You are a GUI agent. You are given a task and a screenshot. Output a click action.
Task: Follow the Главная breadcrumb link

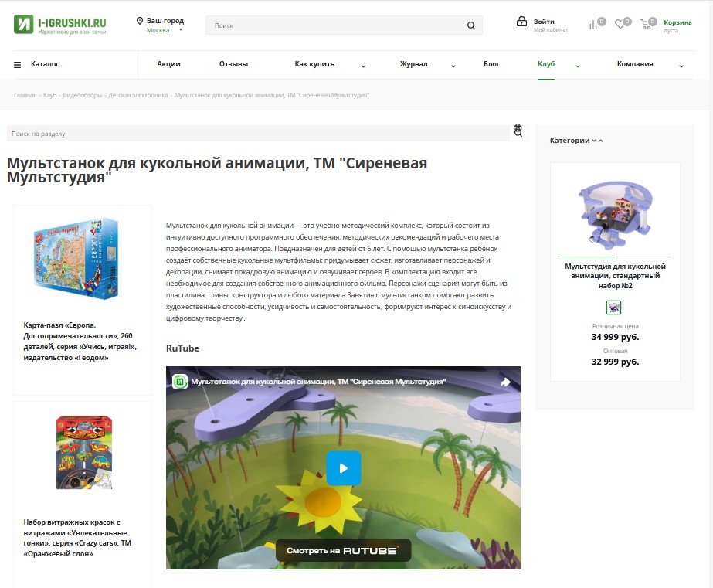click(25, 95)
